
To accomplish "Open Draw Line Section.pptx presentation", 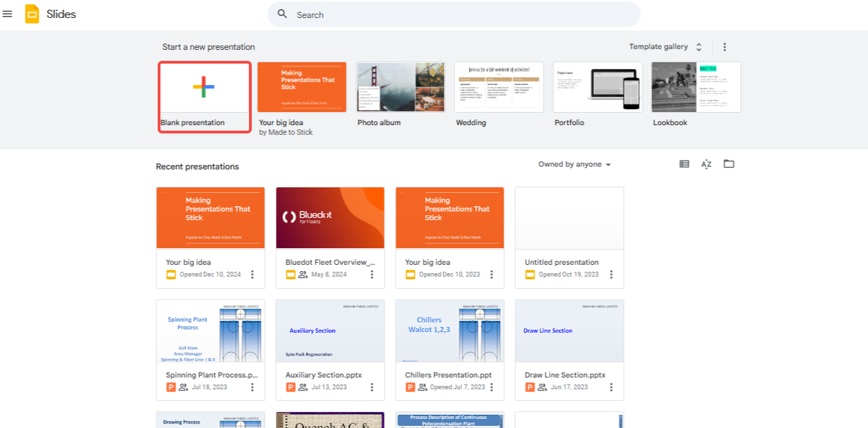I will [569, 350].
